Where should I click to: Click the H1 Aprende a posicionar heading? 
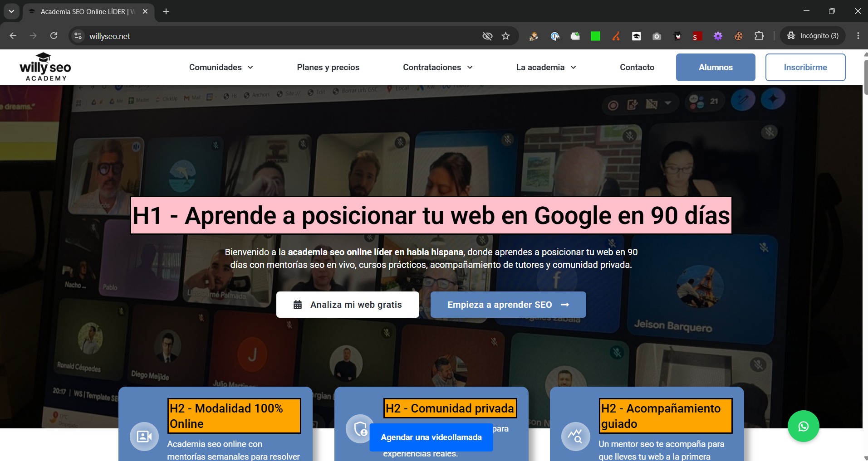(431, 215)
